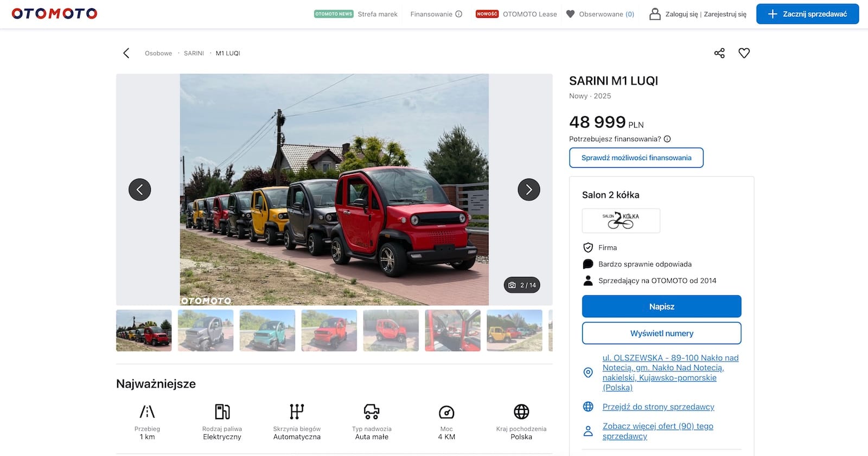
Task: Go to Osobowe breadcrumb
Action: coord(158,53)
